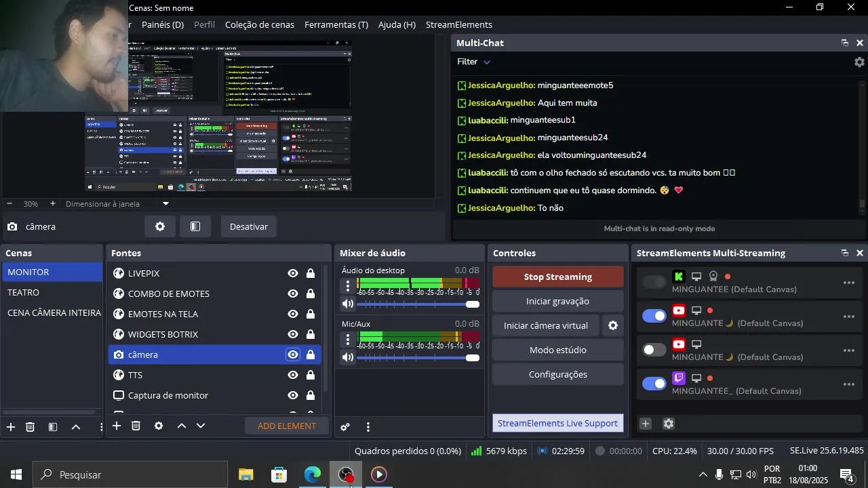Disable first YouTube MINGUANTEE output switch
868x488 pixels.
[654, 316]
